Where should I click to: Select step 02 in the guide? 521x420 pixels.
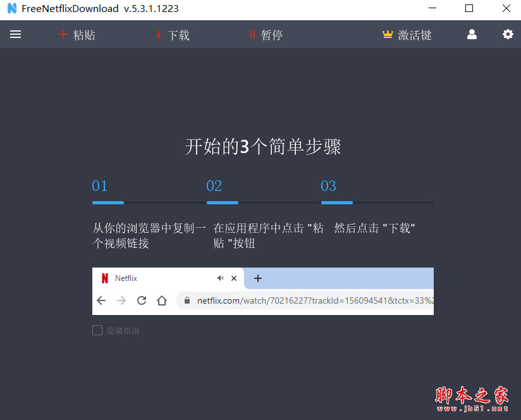tap(214, 186)
